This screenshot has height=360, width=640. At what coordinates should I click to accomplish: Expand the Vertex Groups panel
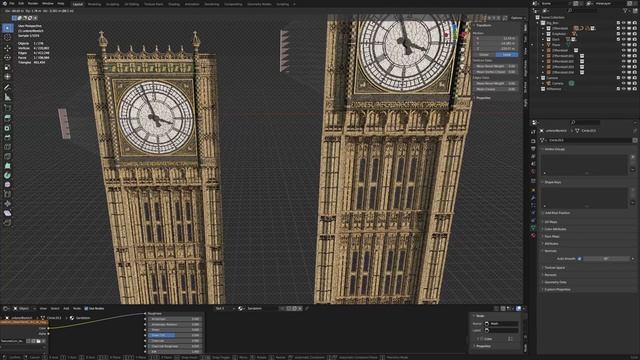tap(555, 149)
